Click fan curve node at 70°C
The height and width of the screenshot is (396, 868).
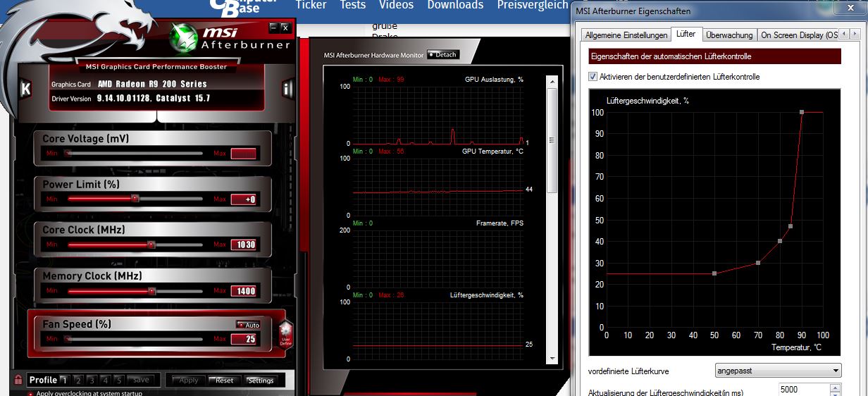pyautogui.click(x=758, y=263)
